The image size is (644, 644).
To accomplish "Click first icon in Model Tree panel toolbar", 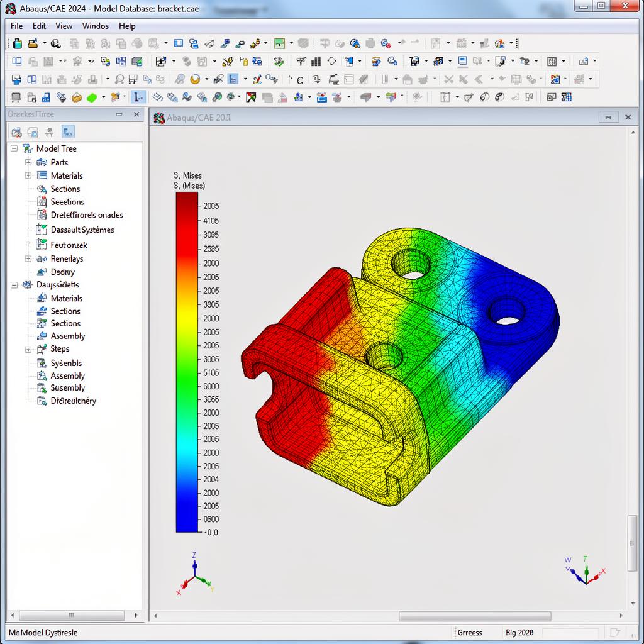I will tap(17, 132).
